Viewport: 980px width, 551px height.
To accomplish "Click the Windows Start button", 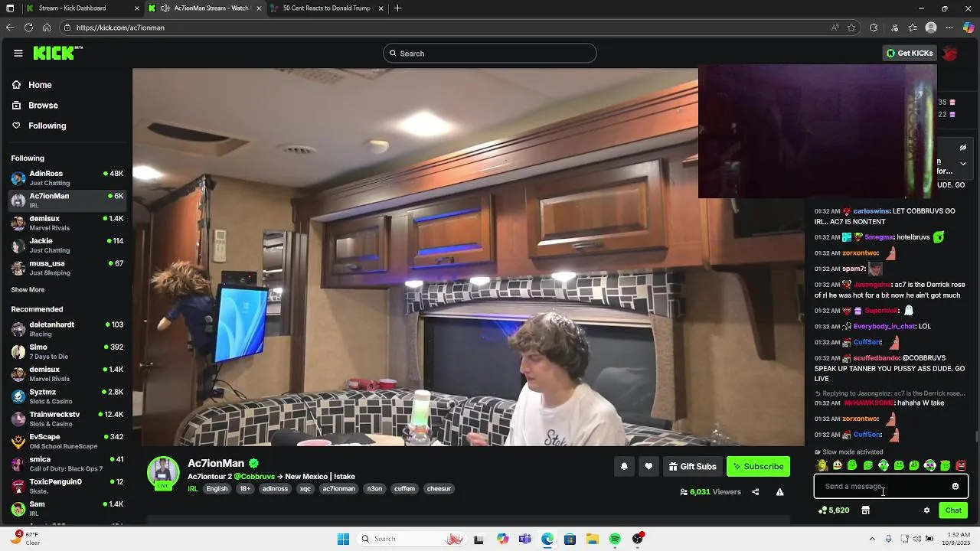I will [x=343, y=539].
